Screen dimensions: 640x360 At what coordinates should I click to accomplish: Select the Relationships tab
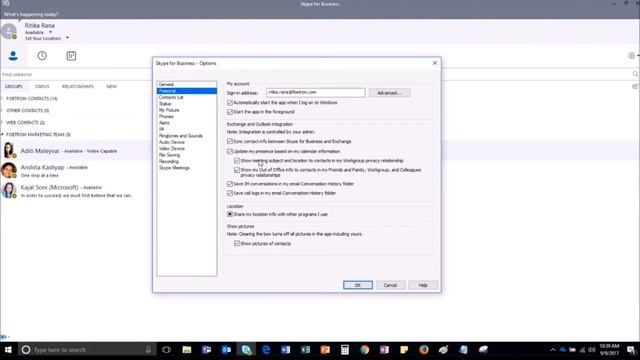78,87
